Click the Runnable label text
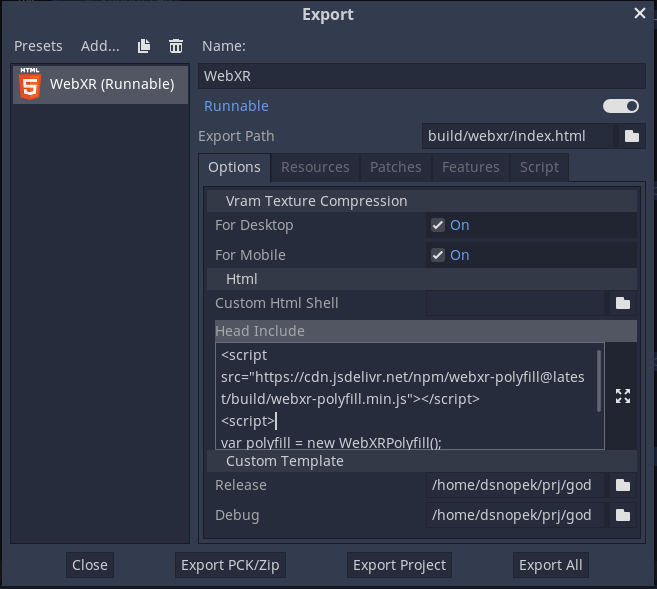 [236, 106]
